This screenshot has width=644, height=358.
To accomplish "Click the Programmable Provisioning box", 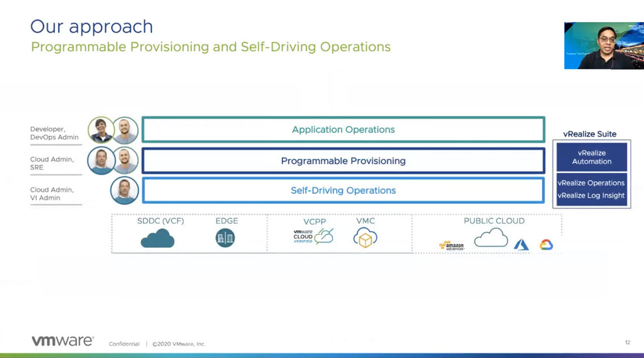I will 343,161.
